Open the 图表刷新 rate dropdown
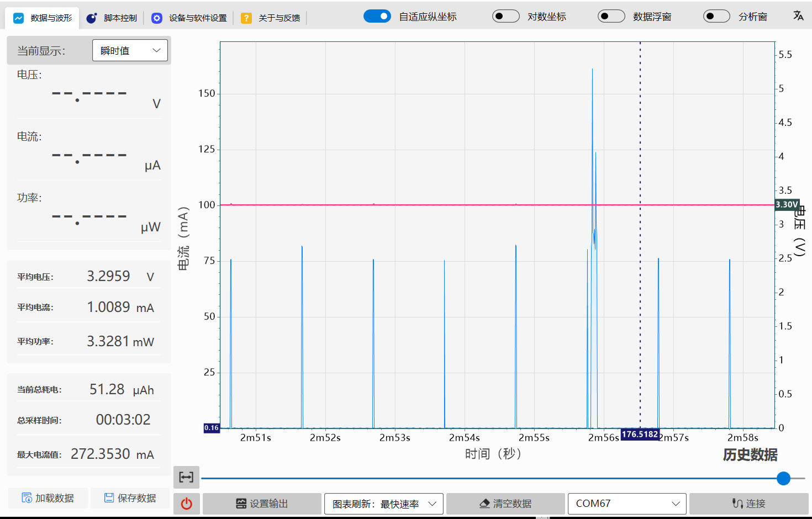The width and height of the screenshot is (812, 519). [383, 504]
